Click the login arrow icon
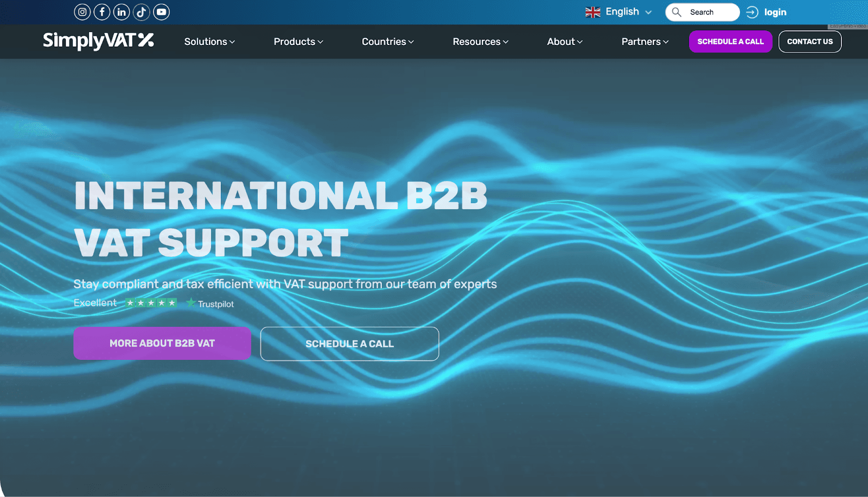The width and height of the screenshot is (868, 497). coord(752,12)
